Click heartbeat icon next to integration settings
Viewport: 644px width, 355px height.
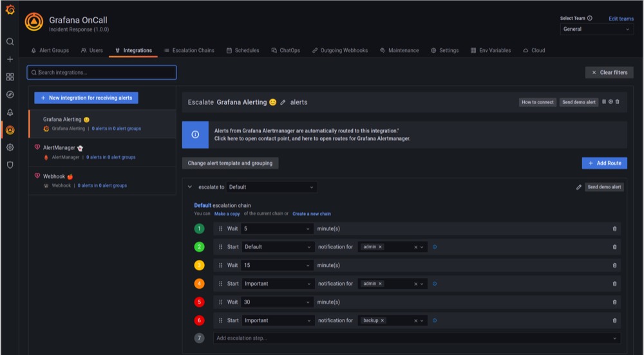click(604, 102)
